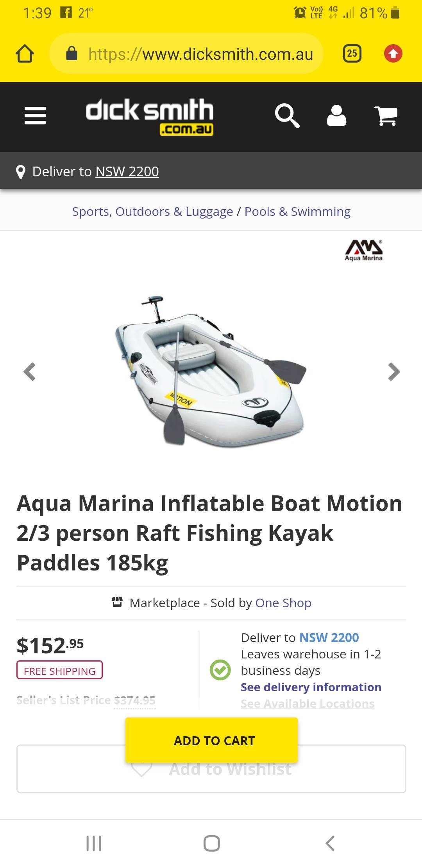
Task: Go to the Dick Smith homepage logo
Action: coord(150,116)
